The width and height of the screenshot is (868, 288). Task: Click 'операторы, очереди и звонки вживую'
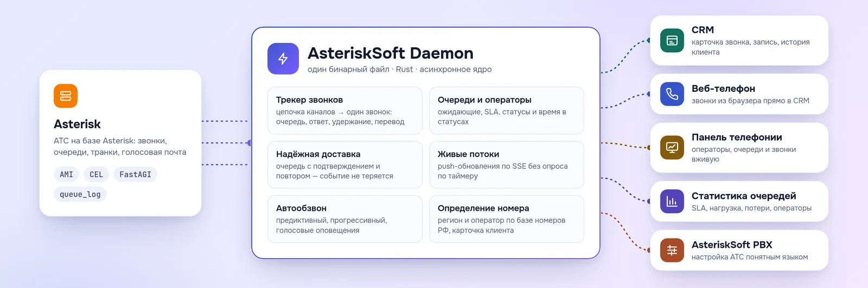[x=744, y=154]
